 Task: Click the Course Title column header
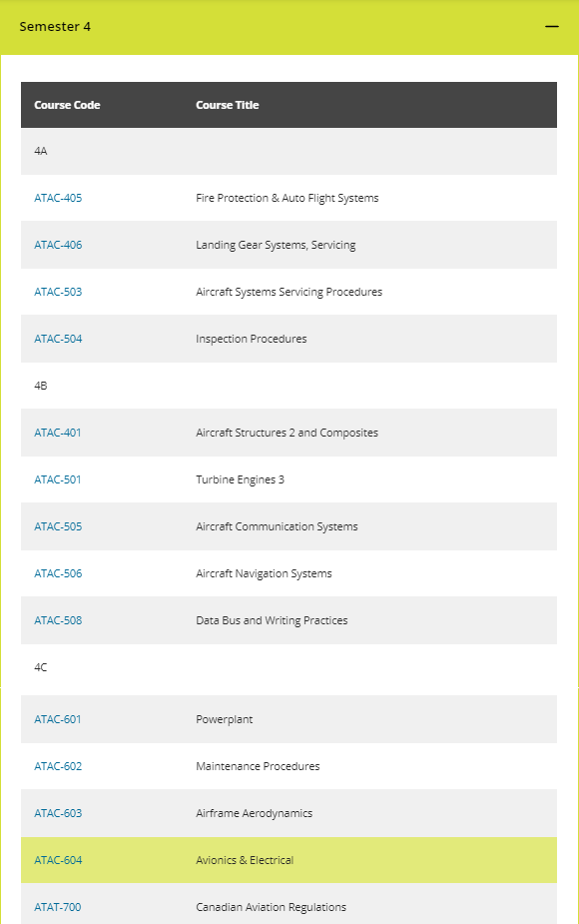point(228,105)
